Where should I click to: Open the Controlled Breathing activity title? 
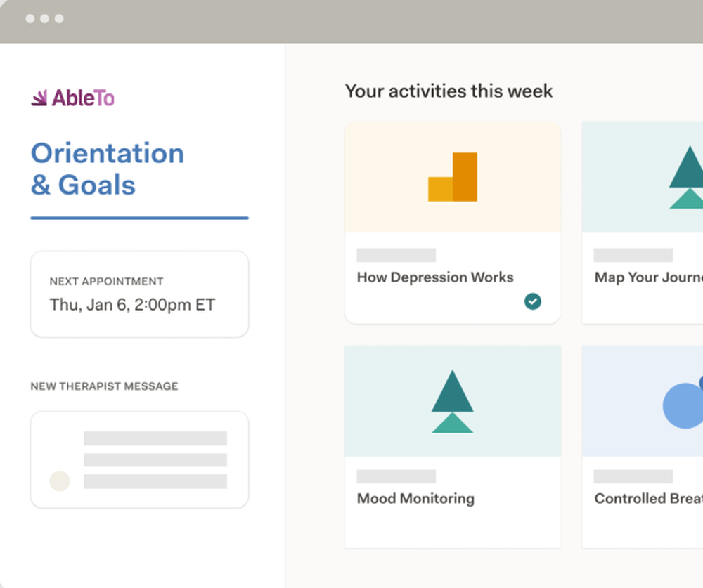coord(648,499)
